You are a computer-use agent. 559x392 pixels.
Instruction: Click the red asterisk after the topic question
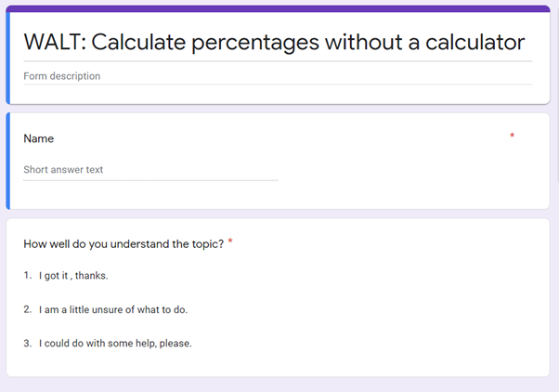coord(230,241)
